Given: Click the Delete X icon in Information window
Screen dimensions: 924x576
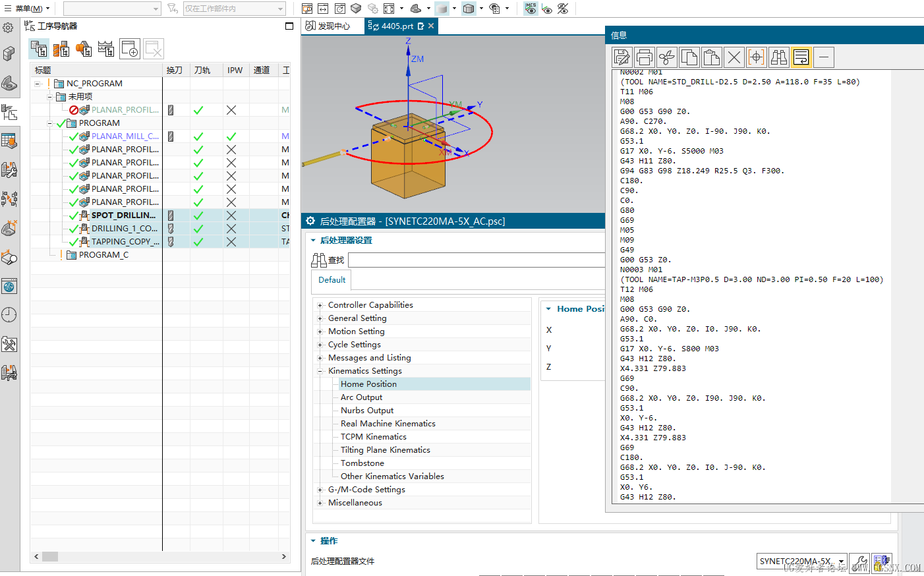Looking at the screenshot, I should (x=734, y=57).
